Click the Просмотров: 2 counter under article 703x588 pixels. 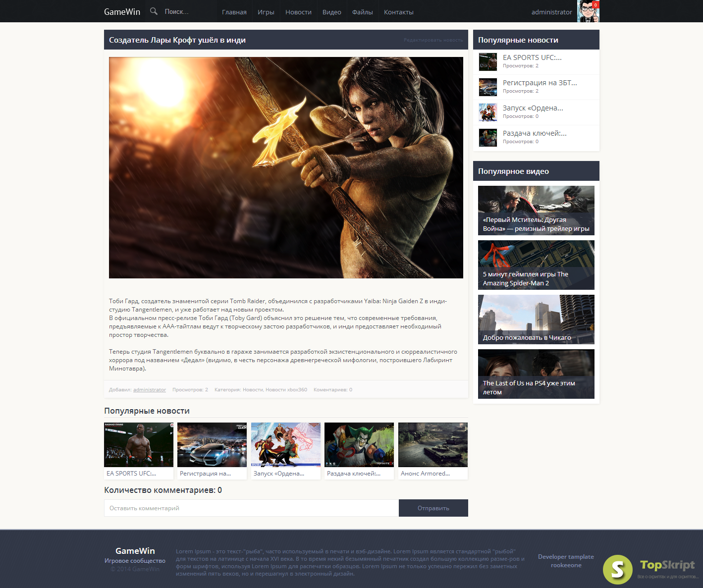tap(190, 390)
